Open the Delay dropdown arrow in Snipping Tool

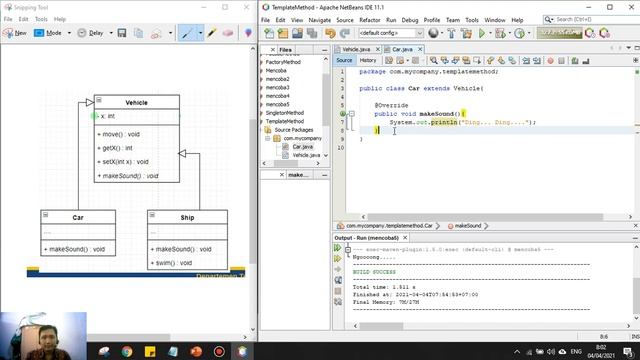point(111,33)
